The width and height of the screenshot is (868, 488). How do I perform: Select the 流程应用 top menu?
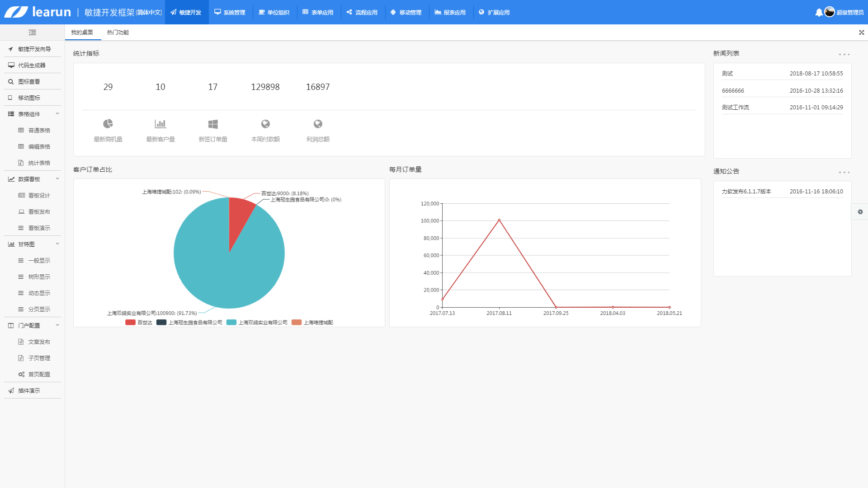coord(362,12)
